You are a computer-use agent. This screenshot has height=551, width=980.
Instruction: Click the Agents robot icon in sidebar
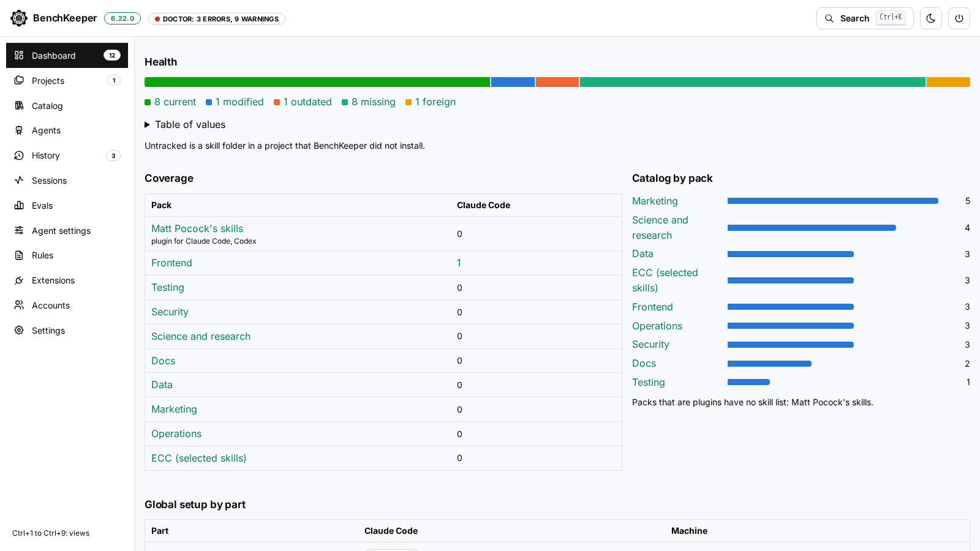coord(19,130)
